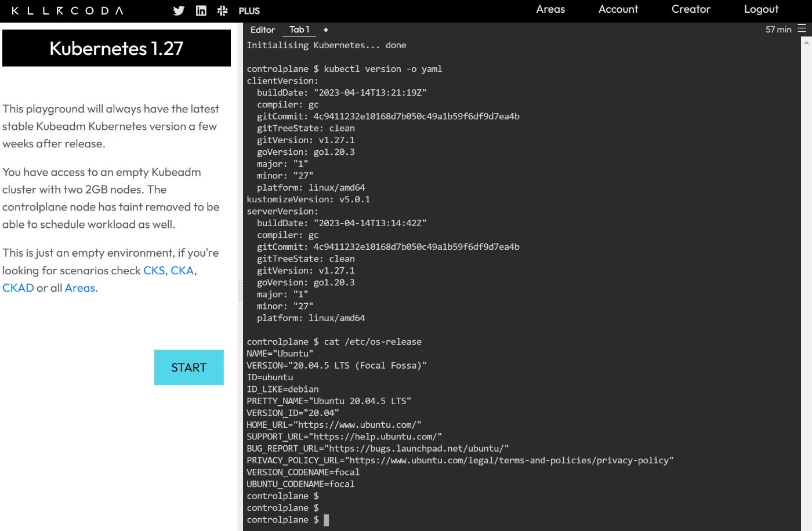The image size is (812, 531).
Task: Click 'clientVersion:' line in terminal
Action: [x=282, y=81]
